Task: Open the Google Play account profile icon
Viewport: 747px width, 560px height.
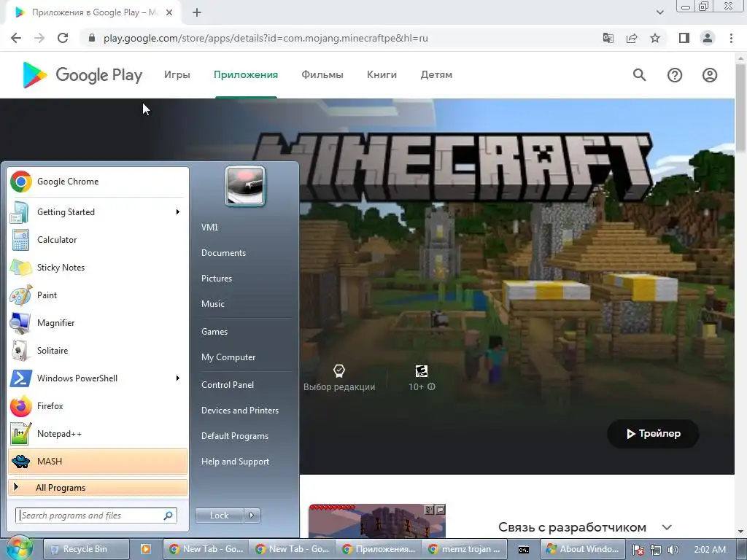Action: coord(709,75)
